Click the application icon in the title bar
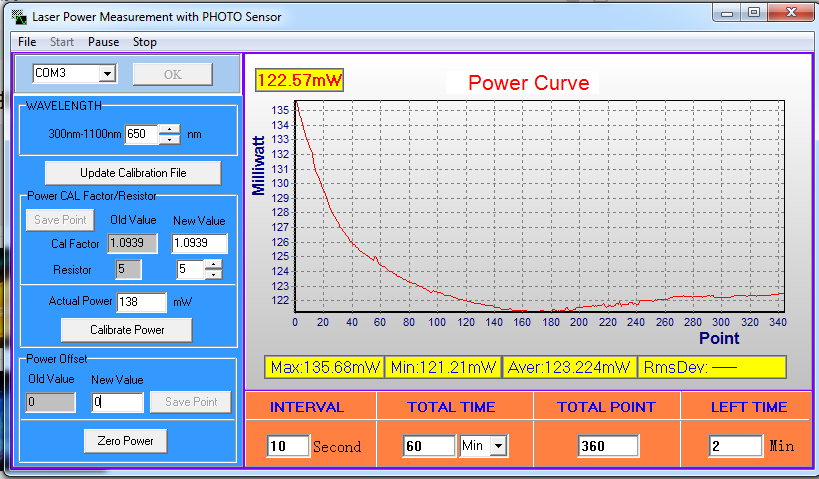Screen dimensions: 819x479 click(18, 16)
